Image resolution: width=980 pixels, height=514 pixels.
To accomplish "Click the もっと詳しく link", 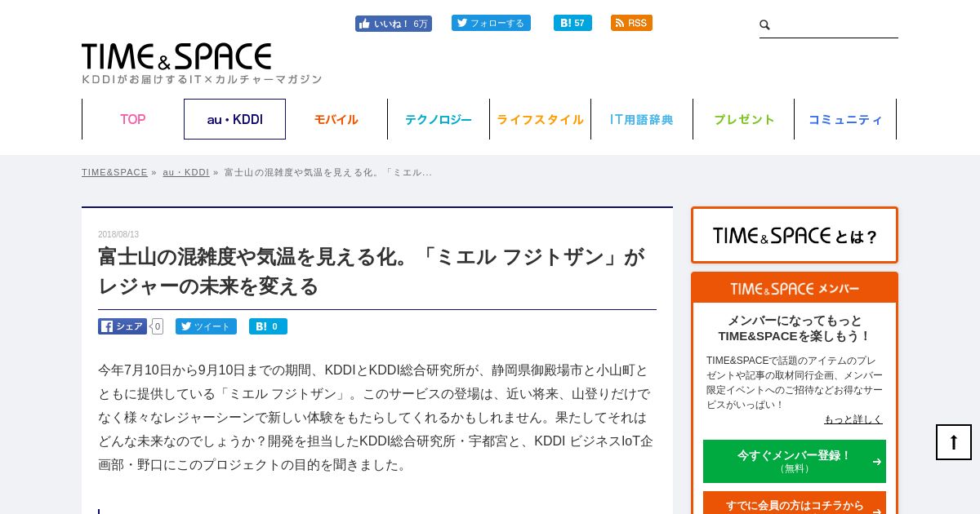I will click(x=853, y=419).
